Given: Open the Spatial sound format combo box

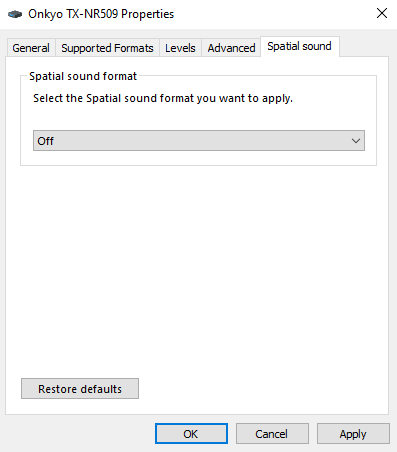Looking at the screenshot, I should click(199, 141).
